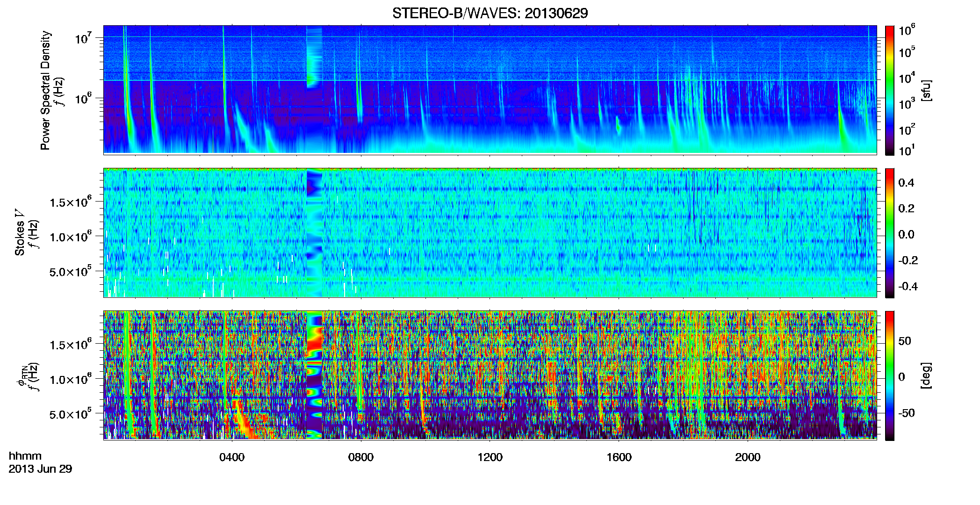980x505 pixels.
Task: Click the 0800 time tick label
Action: point(361,457)
